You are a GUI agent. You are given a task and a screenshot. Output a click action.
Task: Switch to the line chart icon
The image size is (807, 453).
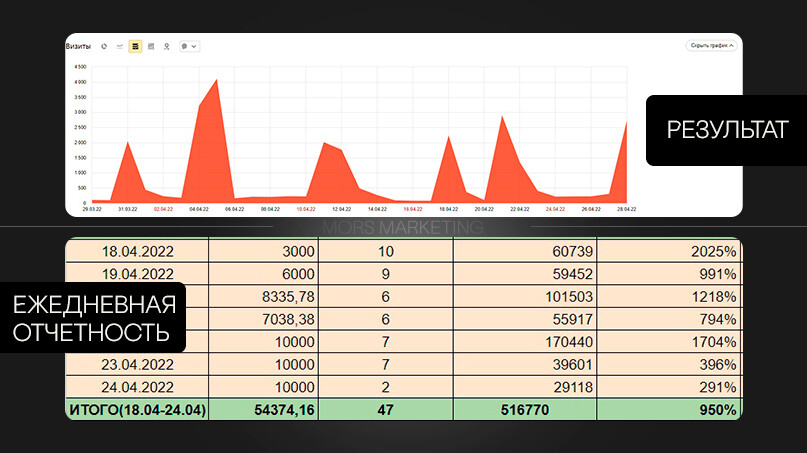point(119,46)
